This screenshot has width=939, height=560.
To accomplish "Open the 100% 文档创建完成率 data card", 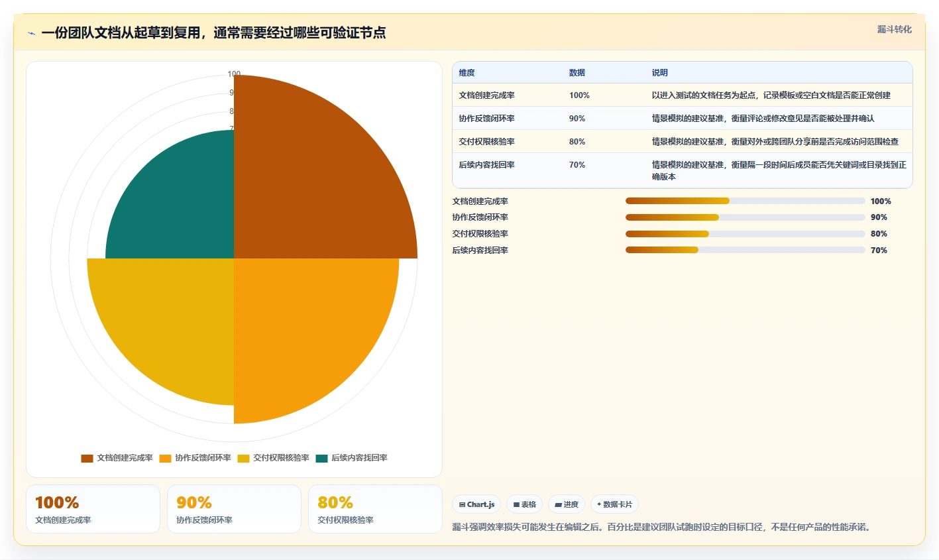I will [x=93, y=509].
